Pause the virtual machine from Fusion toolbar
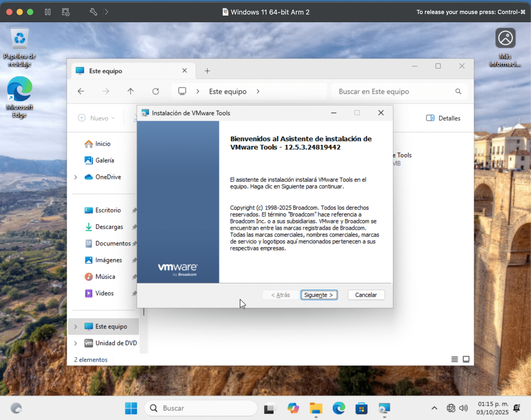The width and height of the screenshot is (531, 420). point(48,12)
